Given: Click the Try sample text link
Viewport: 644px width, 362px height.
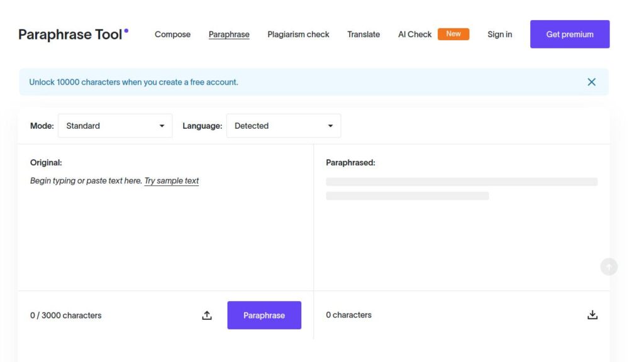Looking at the screenshot, I should point(172,180).
